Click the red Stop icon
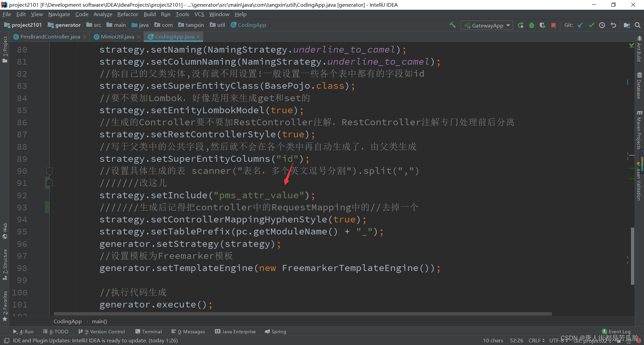This screenshot has height=345, width=644. 553,25
